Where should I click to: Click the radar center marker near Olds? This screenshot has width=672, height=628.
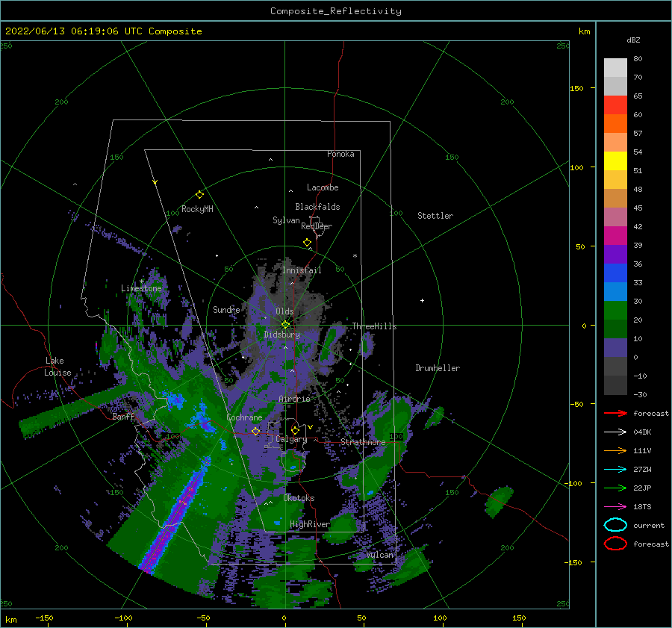pos(285,325)
